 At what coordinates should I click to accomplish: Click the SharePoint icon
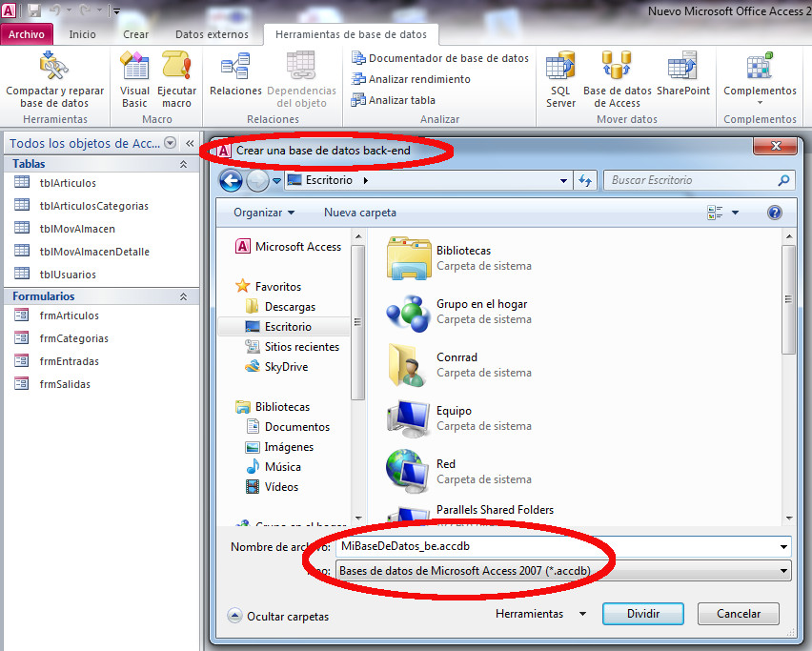pyautogui.click(x=682, y=65)
